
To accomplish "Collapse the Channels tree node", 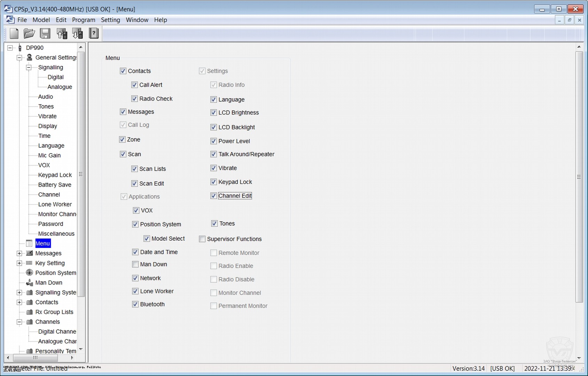I will pos(19,322).
